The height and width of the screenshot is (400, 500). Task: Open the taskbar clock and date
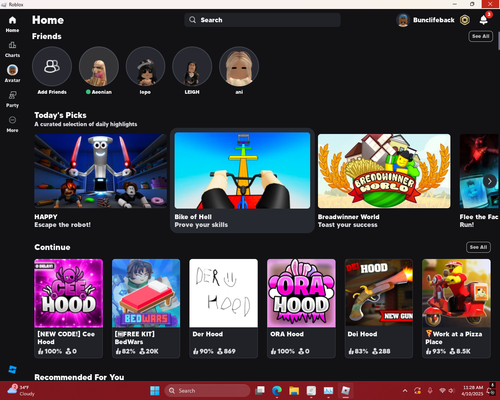point(472,390)
